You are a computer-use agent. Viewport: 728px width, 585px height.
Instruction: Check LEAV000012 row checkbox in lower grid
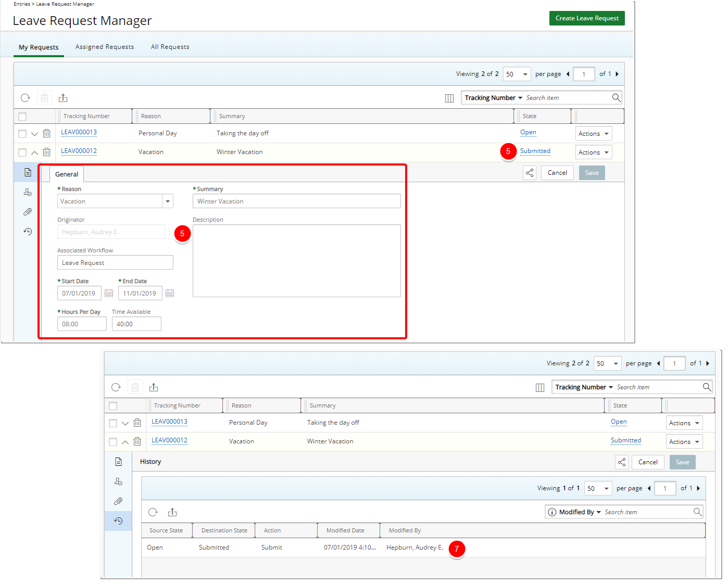coord(113,442)
